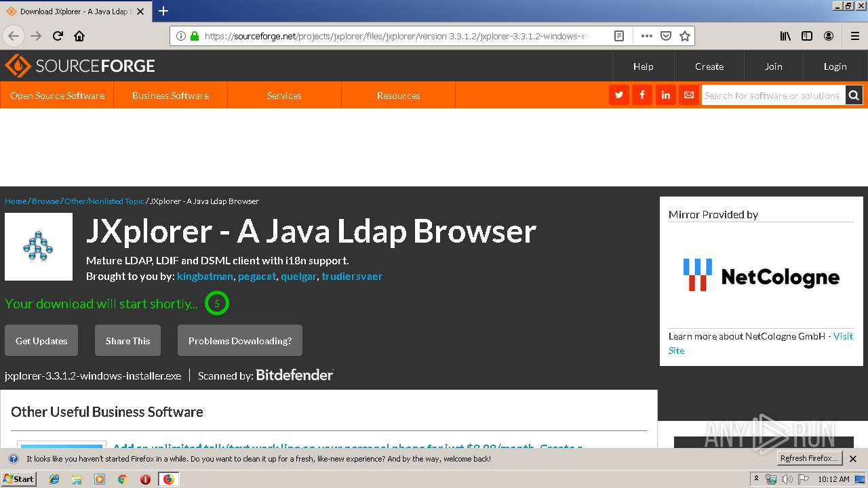Show hidden system tray icons arrow
The height and width of the screenshot is (488, 868).
click(x=756, y=479)
